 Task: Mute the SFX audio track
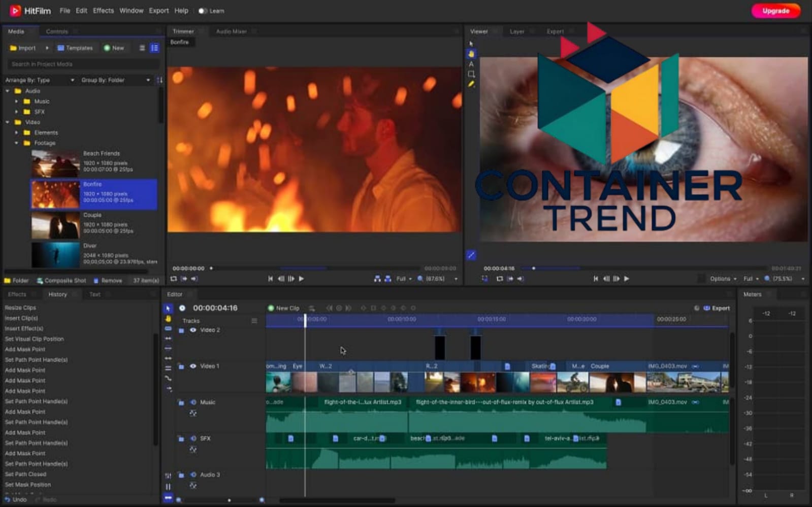(193, 438)
